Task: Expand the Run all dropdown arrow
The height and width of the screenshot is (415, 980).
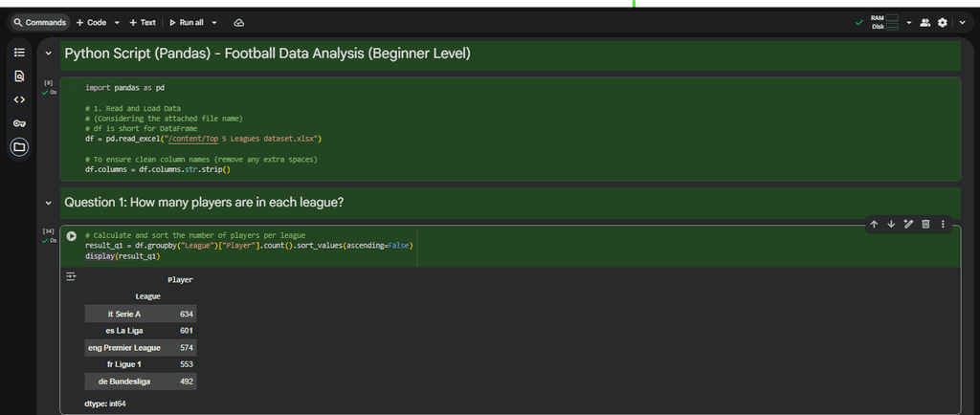Action: coord(214,22)
